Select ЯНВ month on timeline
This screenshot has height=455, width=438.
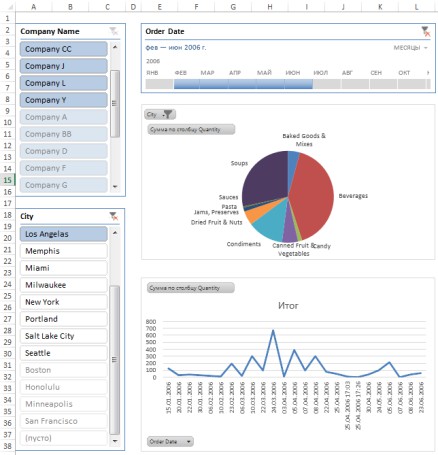(x=159, y=84)
